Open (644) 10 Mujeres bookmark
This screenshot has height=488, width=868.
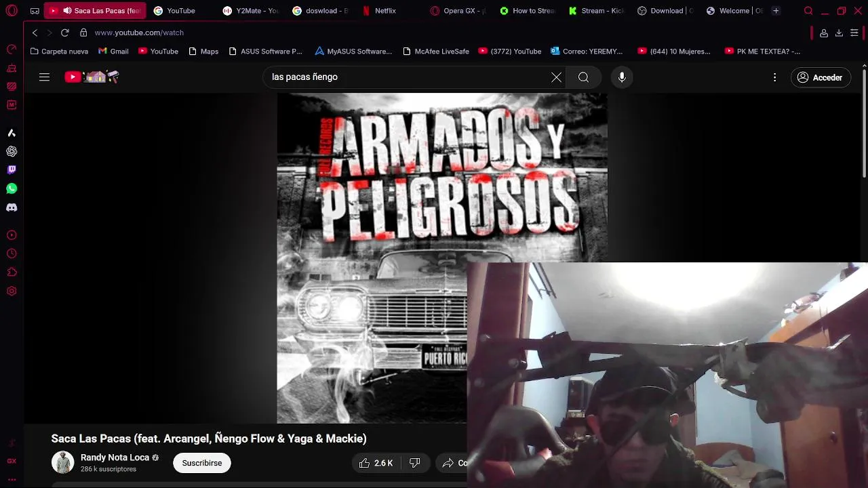pos(673,52)
